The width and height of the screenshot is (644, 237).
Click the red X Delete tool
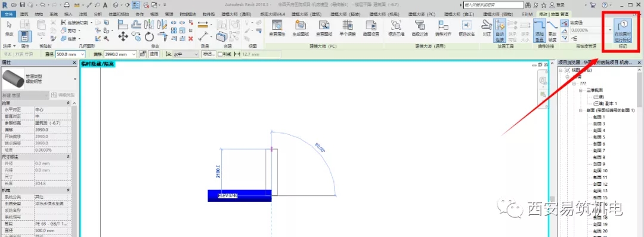tap(191, 38)
